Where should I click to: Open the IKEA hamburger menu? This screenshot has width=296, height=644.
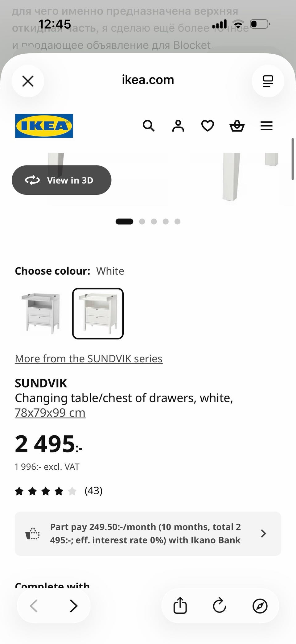[266, 126]
